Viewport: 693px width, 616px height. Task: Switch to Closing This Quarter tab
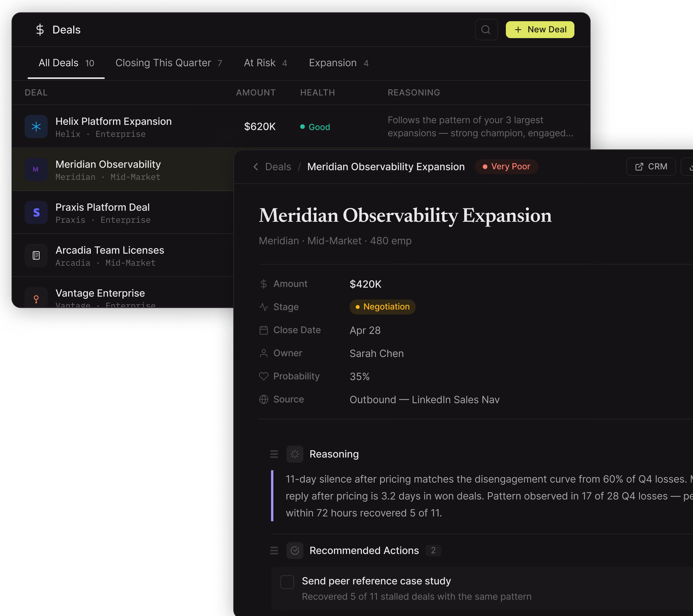168,63
